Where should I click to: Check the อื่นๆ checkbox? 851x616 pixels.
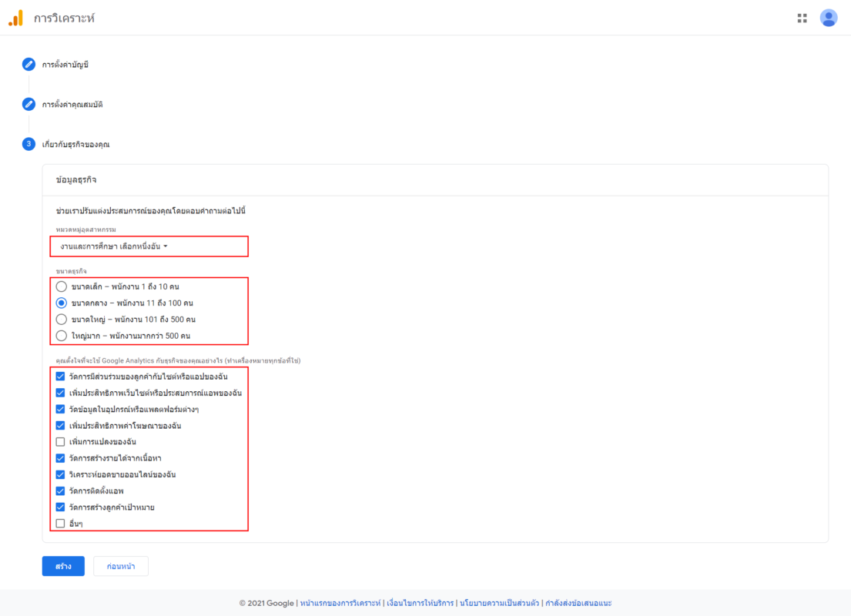pyautogui.click(x=61, y=524)
